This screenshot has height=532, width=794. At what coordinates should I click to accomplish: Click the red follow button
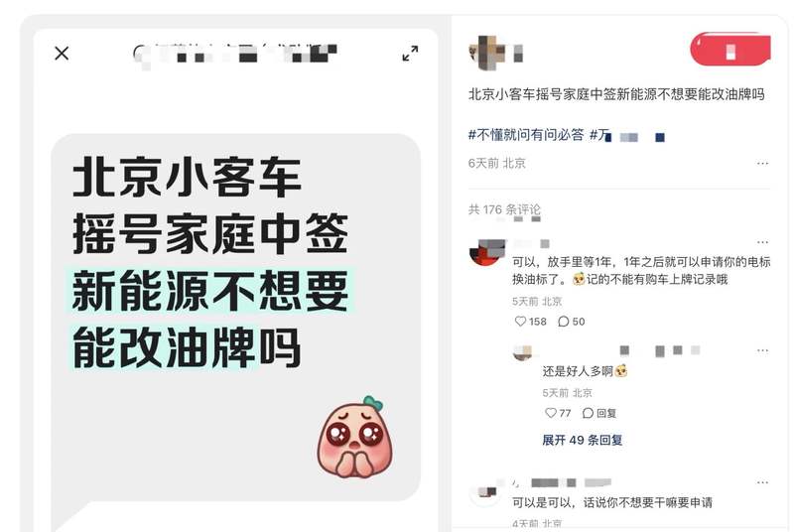[730, 49]
